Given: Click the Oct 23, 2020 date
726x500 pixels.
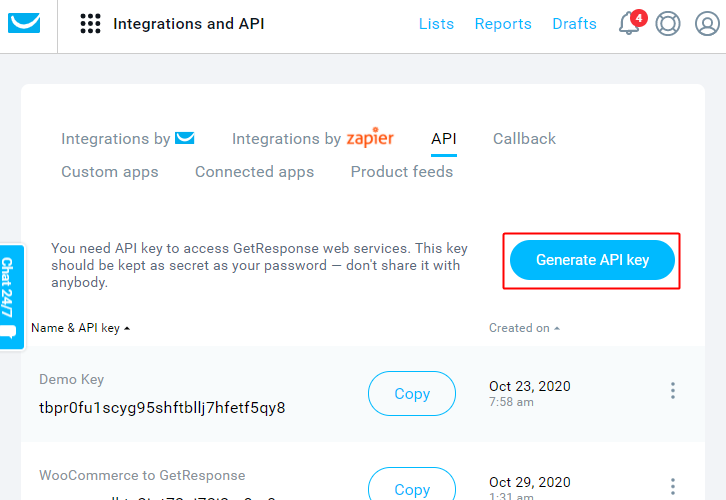Looking at the screenshot, I should tap(530, 386).
